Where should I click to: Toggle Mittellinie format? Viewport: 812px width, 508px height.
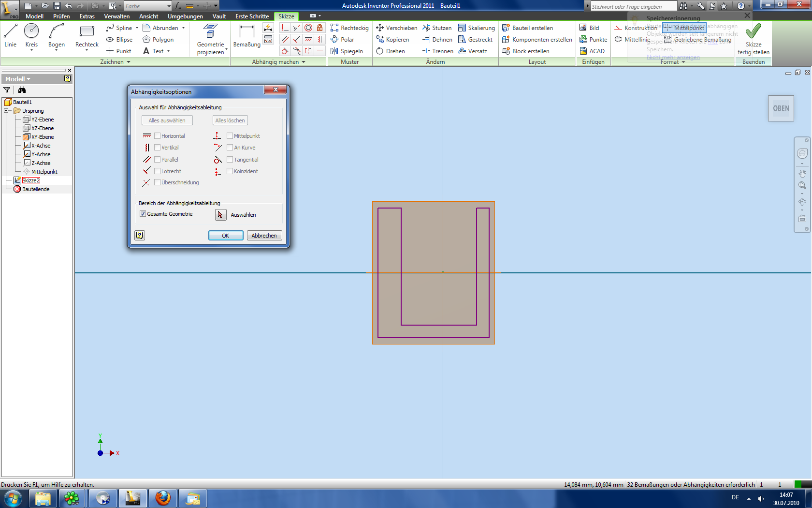click(x=632, y=40)
